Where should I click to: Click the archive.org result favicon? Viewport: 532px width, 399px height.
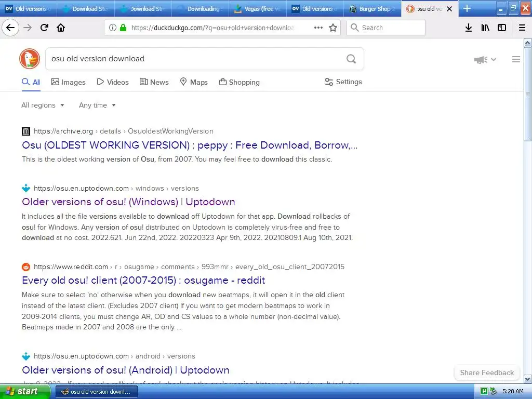click(26, 131)
